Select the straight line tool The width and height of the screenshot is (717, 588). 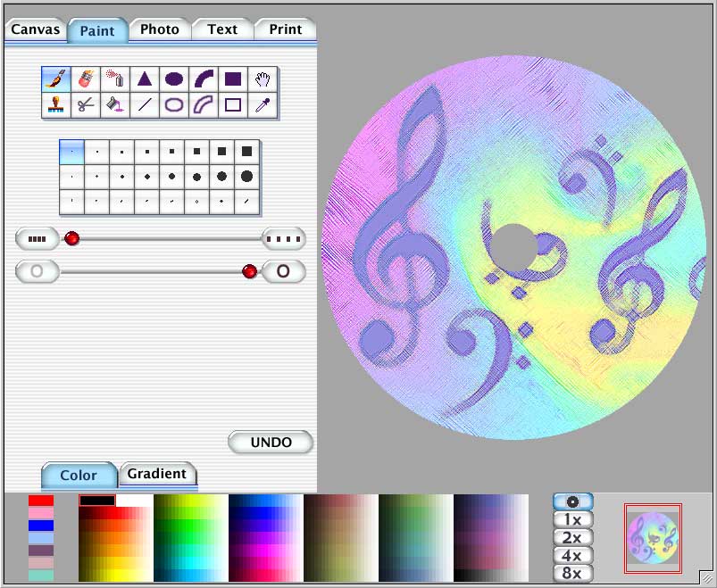point(145,105)
